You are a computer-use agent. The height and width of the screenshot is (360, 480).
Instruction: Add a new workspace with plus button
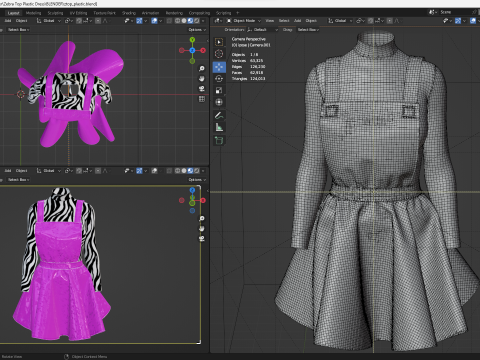tap(238, 13)
